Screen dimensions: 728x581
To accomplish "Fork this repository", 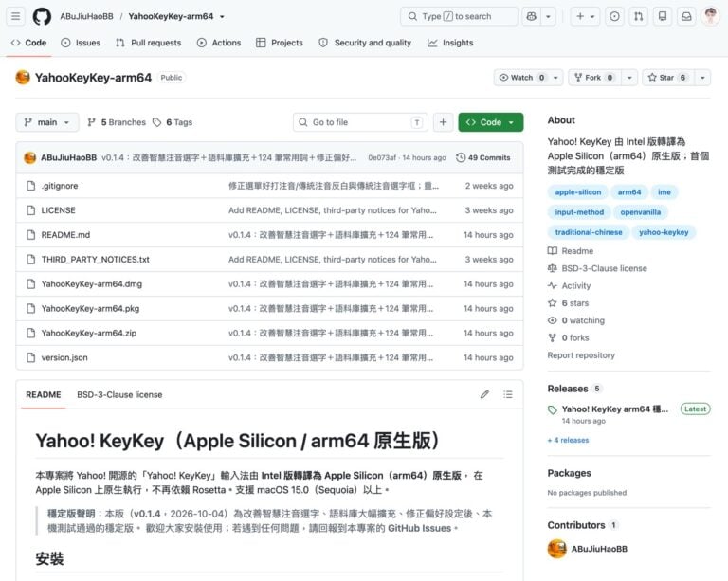I will tap(594, 78).
